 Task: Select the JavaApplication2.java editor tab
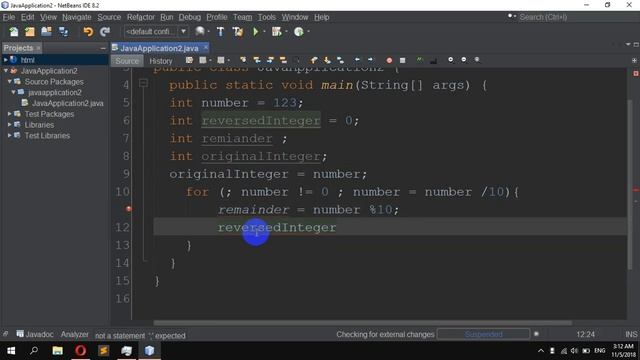point(159,48)
